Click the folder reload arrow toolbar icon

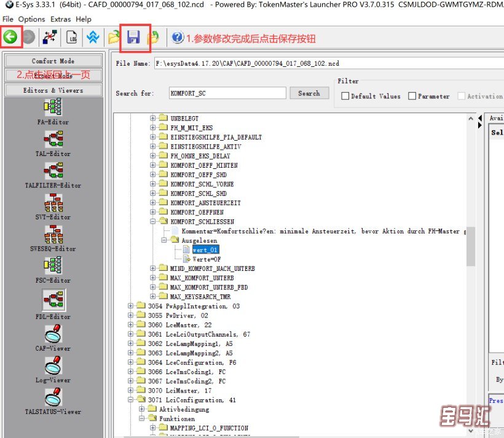point(153,37)
